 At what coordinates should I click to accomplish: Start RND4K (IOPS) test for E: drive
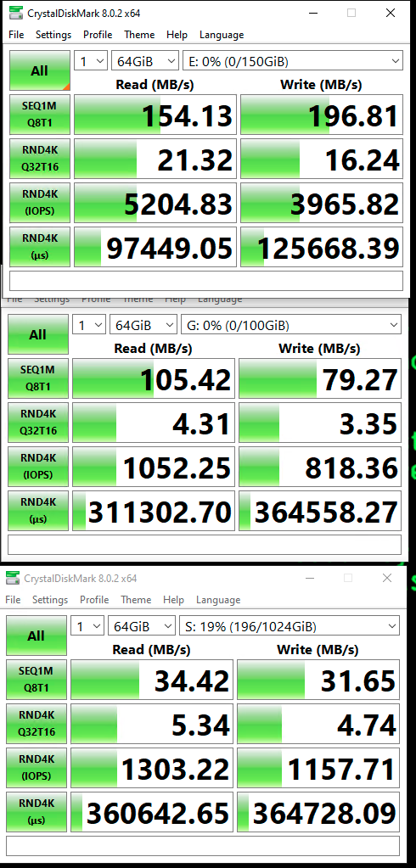point(40,203)
